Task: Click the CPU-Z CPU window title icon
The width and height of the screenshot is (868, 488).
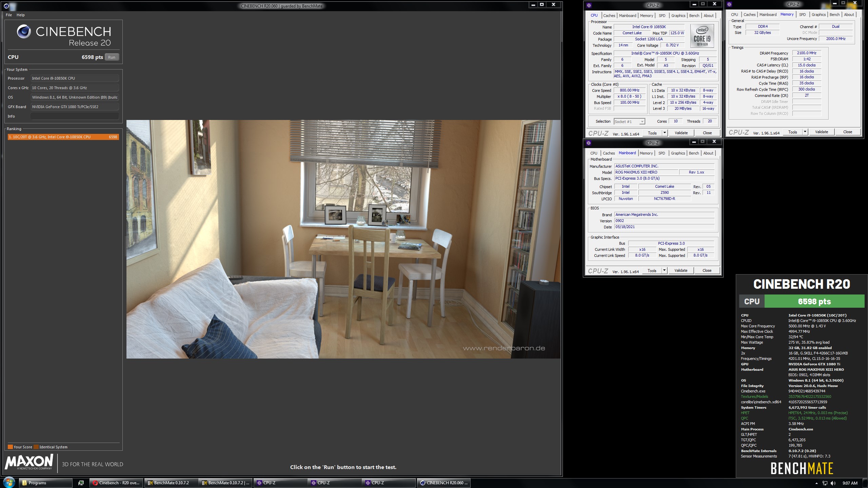Action: (x=589, y=5)
